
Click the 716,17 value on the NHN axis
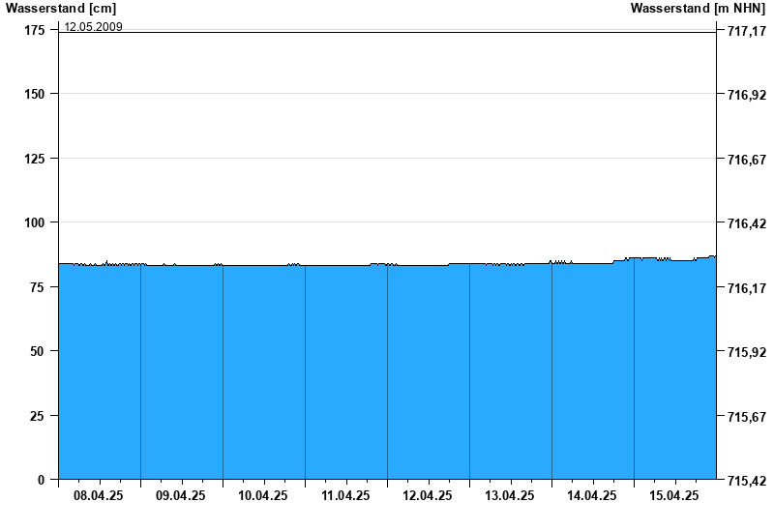(x=747, y=288)
